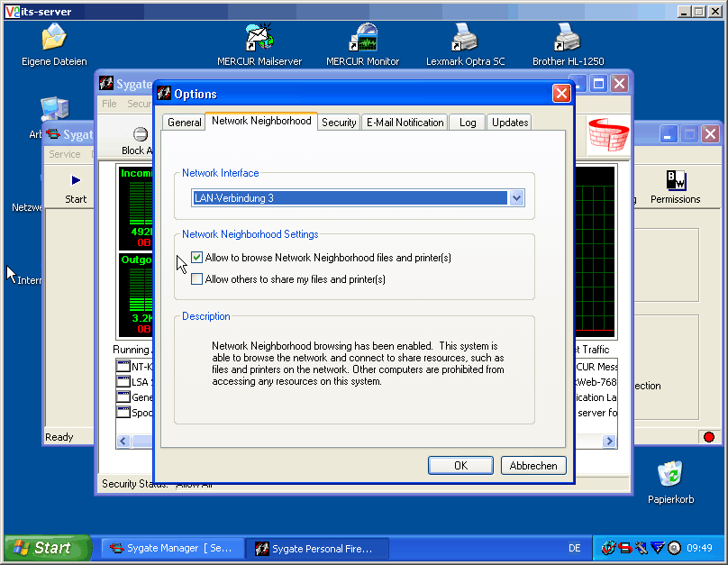This screenshot has width=728, height=565.
Task: Click the Sygate firewall tray icon
Action: coord(608,548)
